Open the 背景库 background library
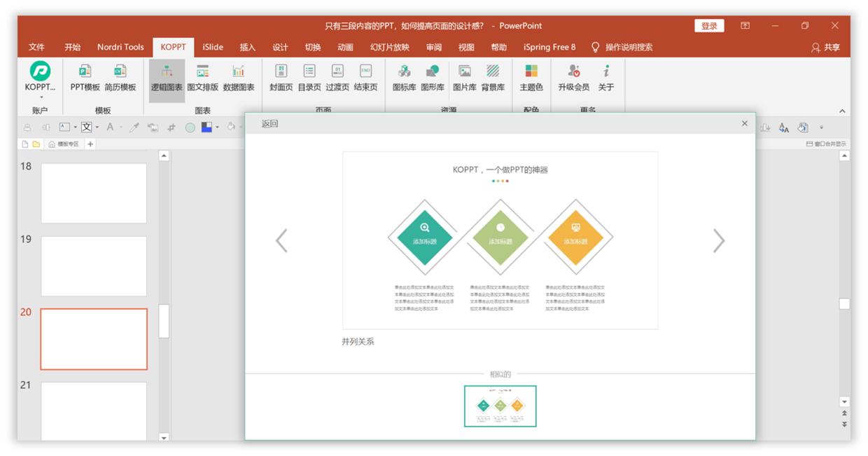 (x=493, y=78)
